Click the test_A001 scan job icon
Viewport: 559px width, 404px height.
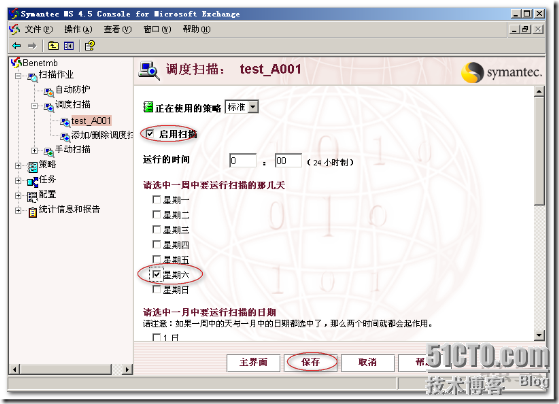tap(65, 122)
